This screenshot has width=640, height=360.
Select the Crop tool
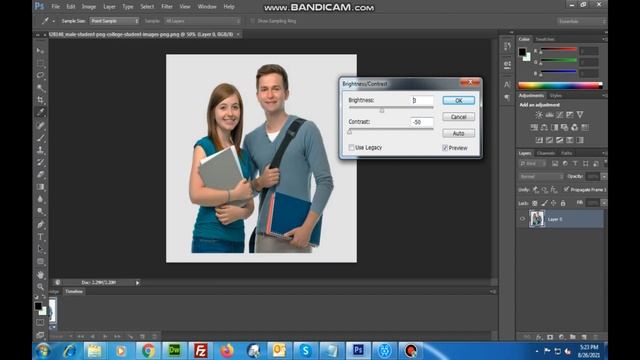pyautogui.click(x=40, y=100)
